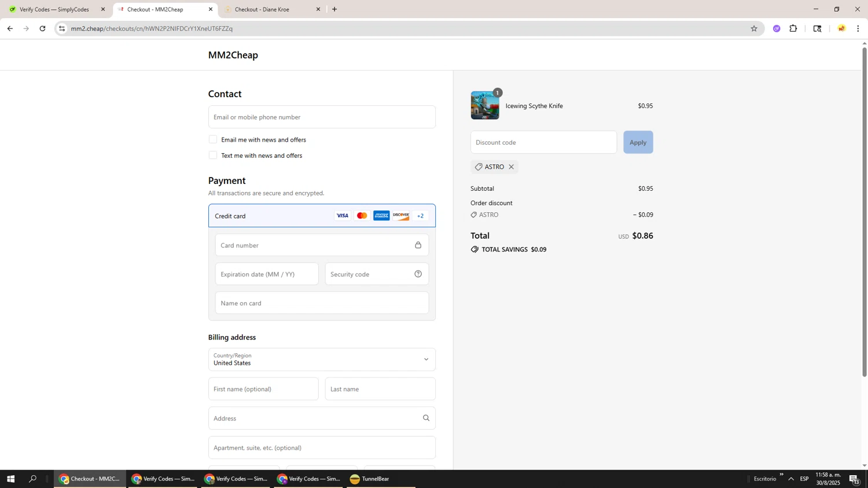Focus the Last name field
This screenshot has height=488, width=868.
[x=380, y=389]
